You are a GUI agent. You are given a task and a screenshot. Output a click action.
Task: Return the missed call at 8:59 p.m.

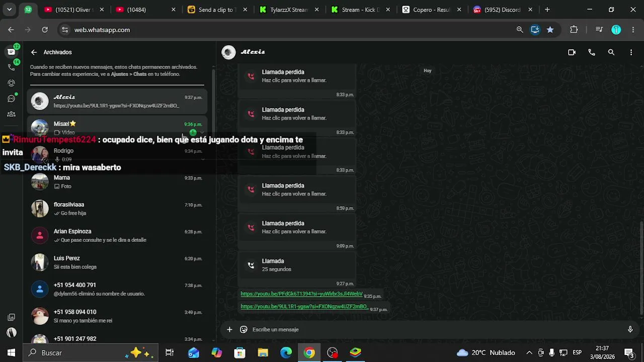click(x=297, y=190)
